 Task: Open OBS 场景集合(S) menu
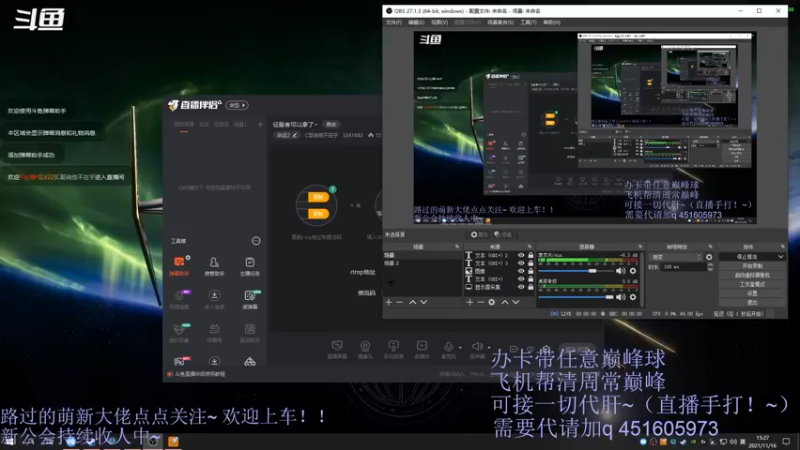click(x=500, y=22)
